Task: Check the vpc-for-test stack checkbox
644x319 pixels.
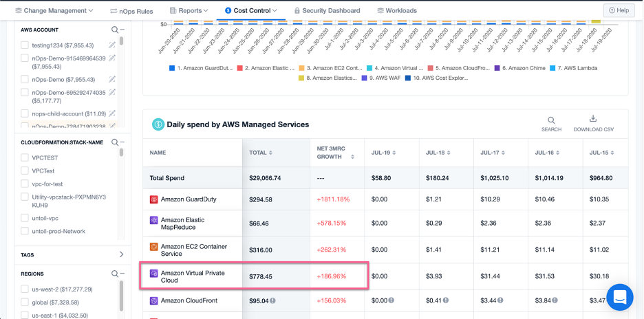Action: coord(25,184)
